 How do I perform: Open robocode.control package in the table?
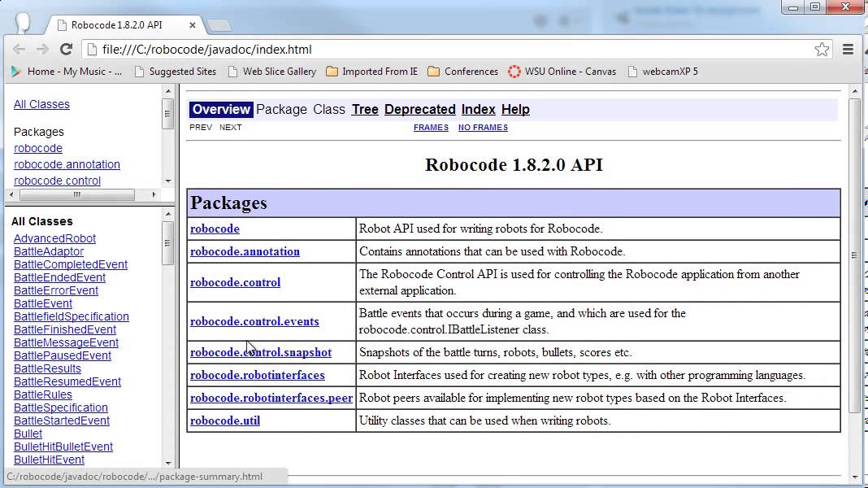pos(235,282)
